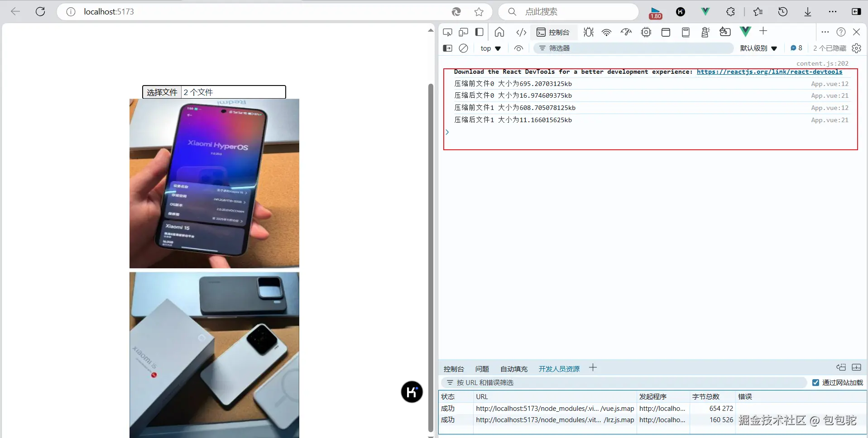Bookmark this page with the star icon
The image size is (868, 438).
pyautogui.click(x=479, y=12)
